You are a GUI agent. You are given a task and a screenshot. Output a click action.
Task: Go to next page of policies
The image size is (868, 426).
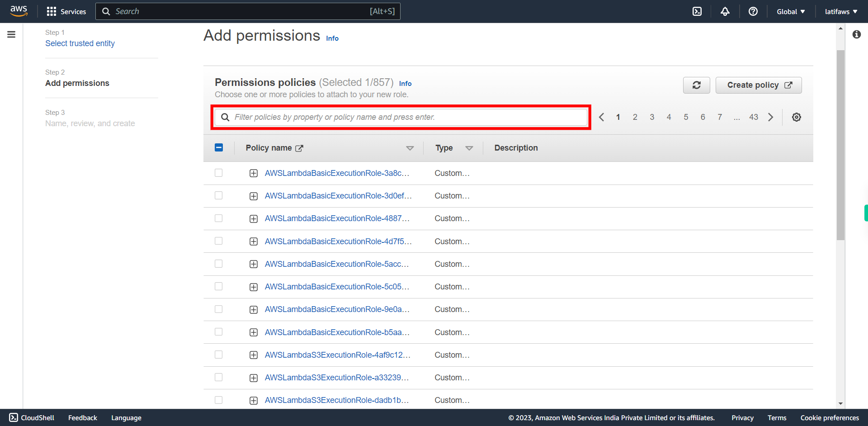pyautogui.click(x=771, y=117)
